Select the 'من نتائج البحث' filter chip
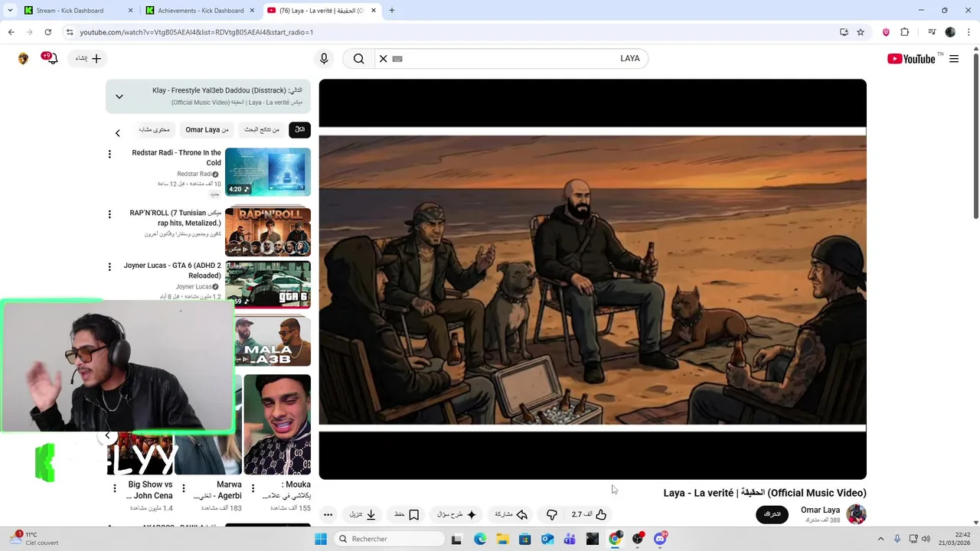The width and height of the screenshot is (980, 551). click(x=262, y=129)
